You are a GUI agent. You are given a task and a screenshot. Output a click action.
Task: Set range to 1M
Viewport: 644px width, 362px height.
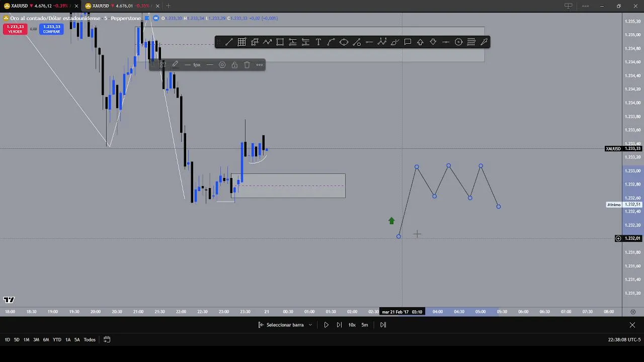[x=26, y=340]
